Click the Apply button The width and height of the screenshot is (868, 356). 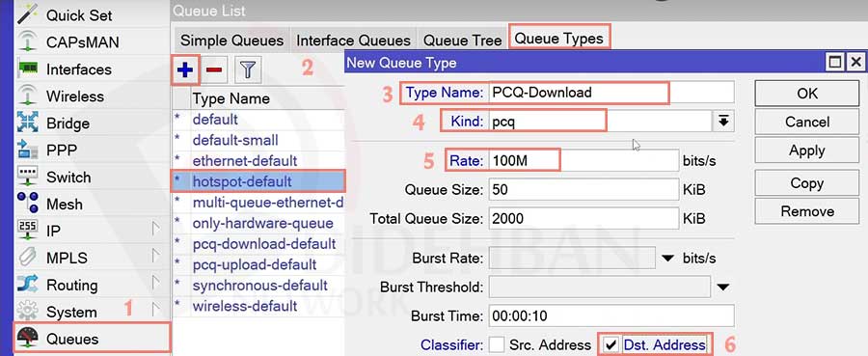pos(807,151)
